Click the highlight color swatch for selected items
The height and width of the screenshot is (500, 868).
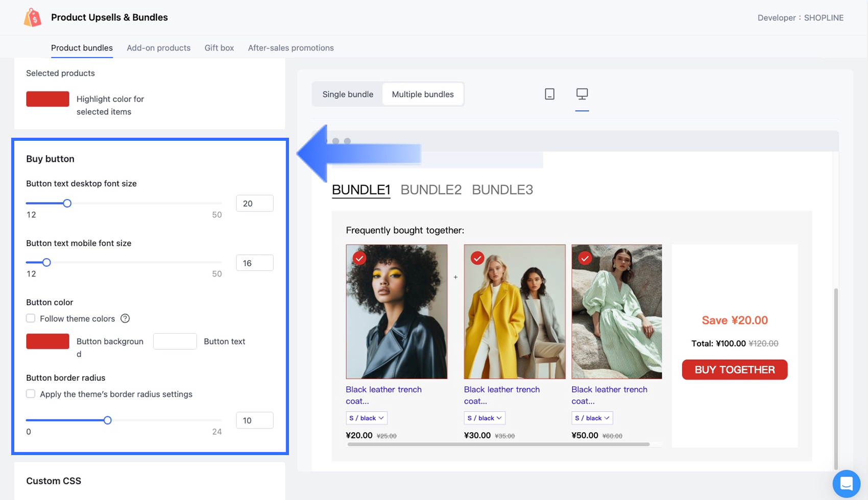(47, 99)
